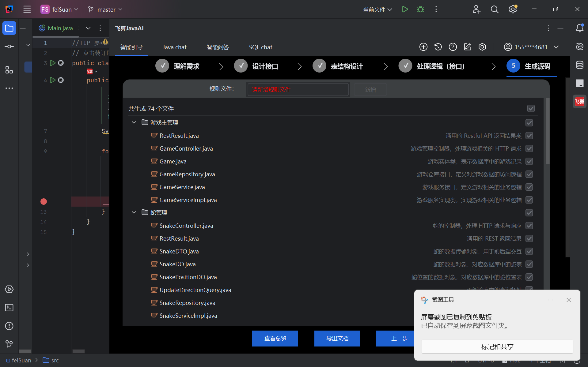Open notification options in 截图工具 toast
Image resolution: width=588 pixels, height=367 pixels.
pyautogui.click(x=550, y=300)
